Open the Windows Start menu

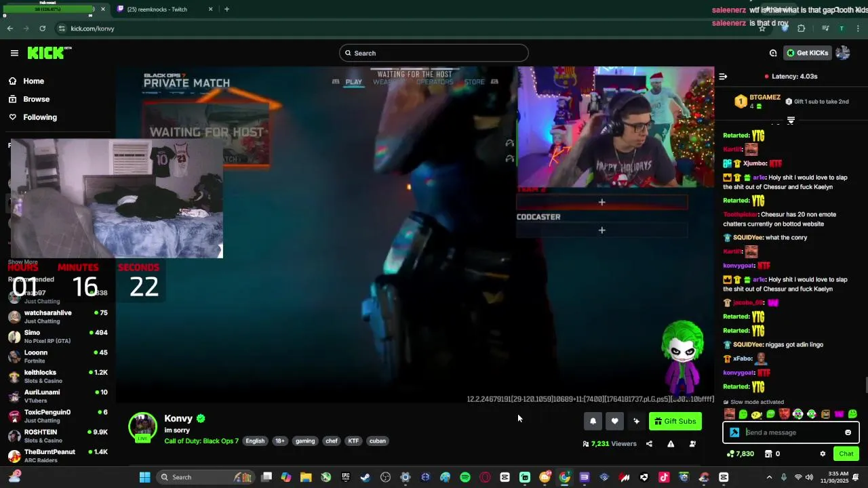pyautogui.click(x=144, y=477)
